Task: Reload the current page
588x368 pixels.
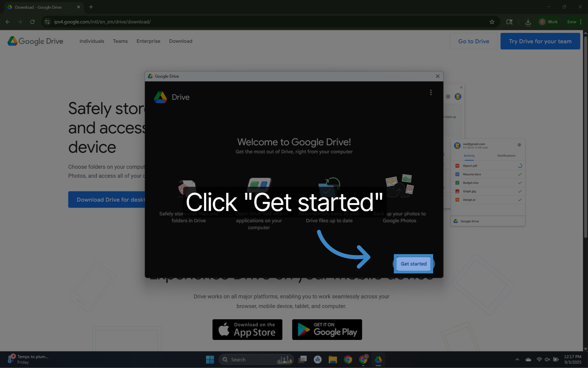Action: click(32, 22)
